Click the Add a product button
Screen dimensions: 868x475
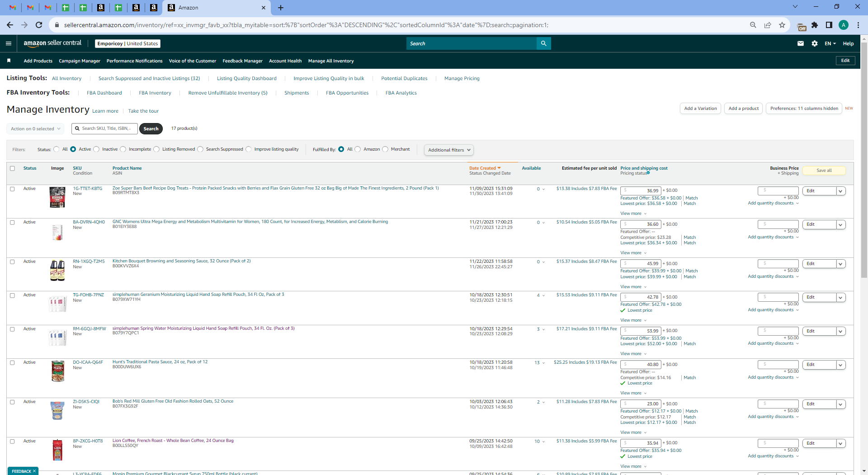744,109
